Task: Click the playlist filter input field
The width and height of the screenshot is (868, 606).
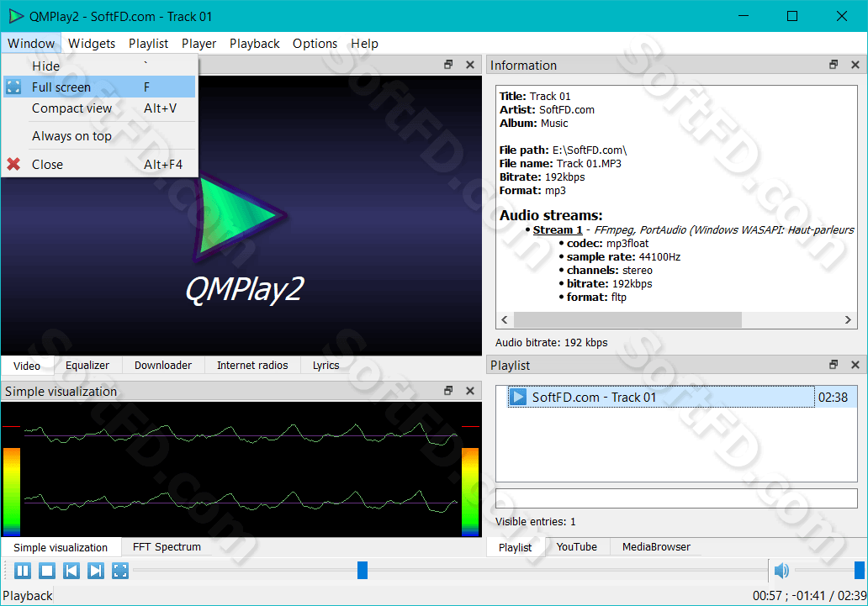Action: (676, 498)
